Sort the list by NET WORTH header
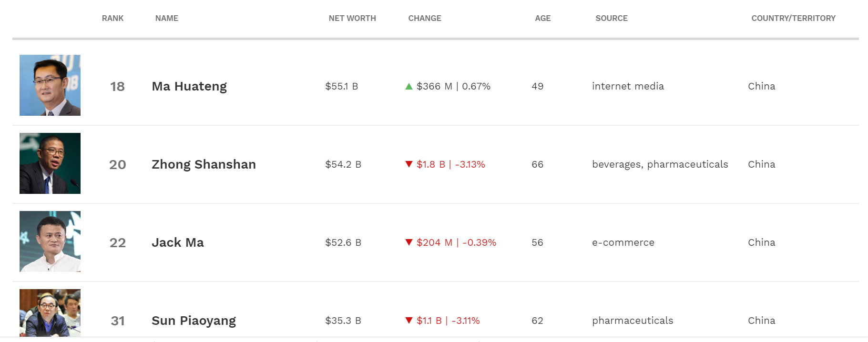868x342 pixels. coord(352,18)
